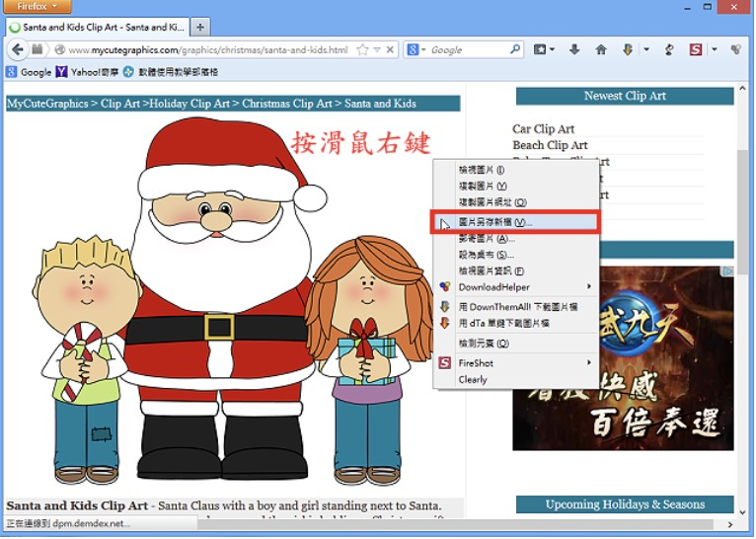Expand the Bookmarks icon dropdown arrow
The width and height of the screenshot is (756, 539).
pos(553,49)
